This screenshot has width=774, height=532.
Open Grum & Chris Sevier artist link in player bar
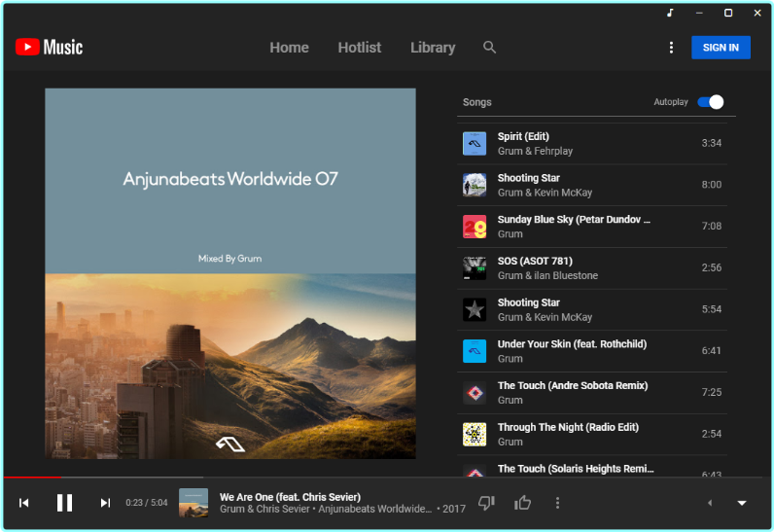click(264, 509)
